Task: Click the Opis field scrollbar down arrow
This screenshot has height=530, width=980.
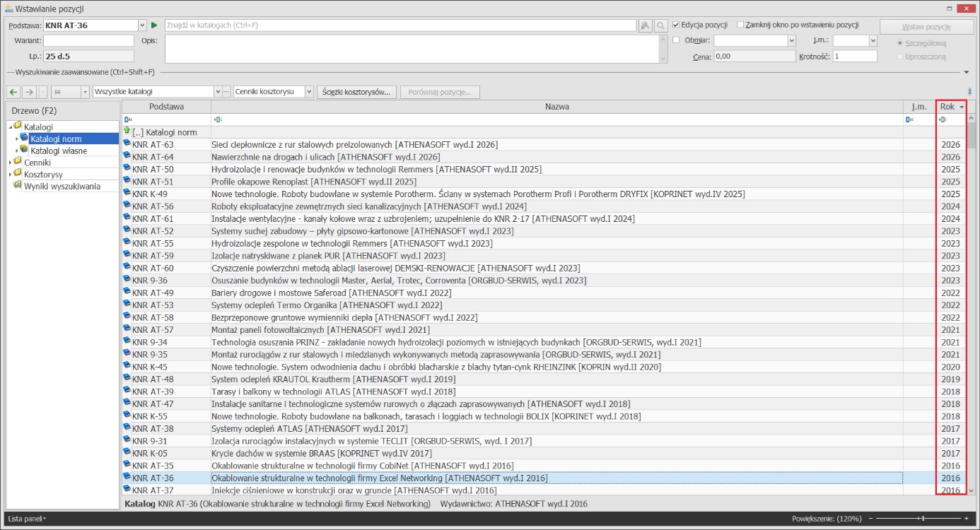Action: coord(663,59)
